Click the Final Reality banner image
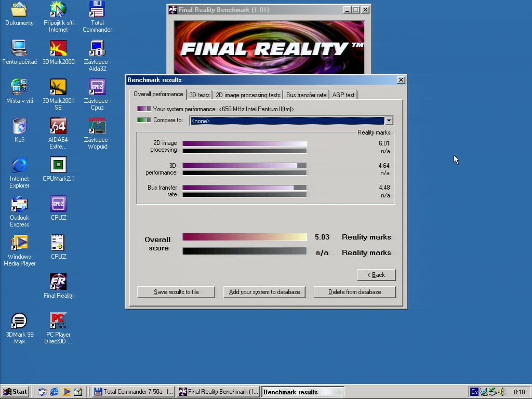532x399 pixels. click(x=269, y=47)
